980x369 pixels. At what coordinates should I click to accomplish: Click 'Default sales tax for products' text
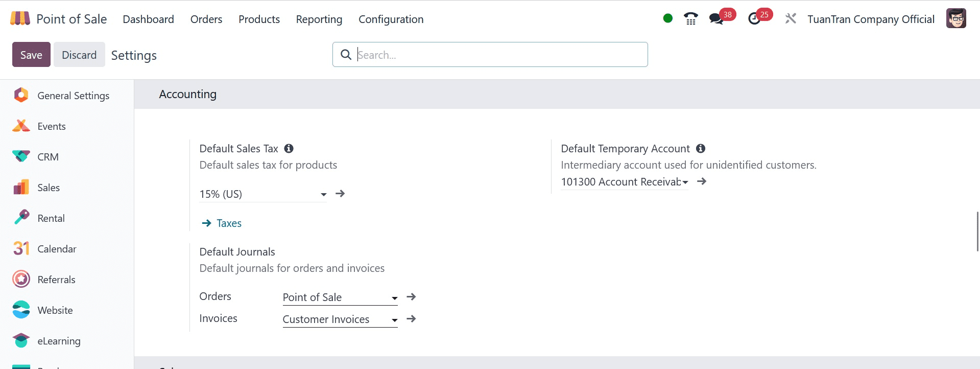268,165
